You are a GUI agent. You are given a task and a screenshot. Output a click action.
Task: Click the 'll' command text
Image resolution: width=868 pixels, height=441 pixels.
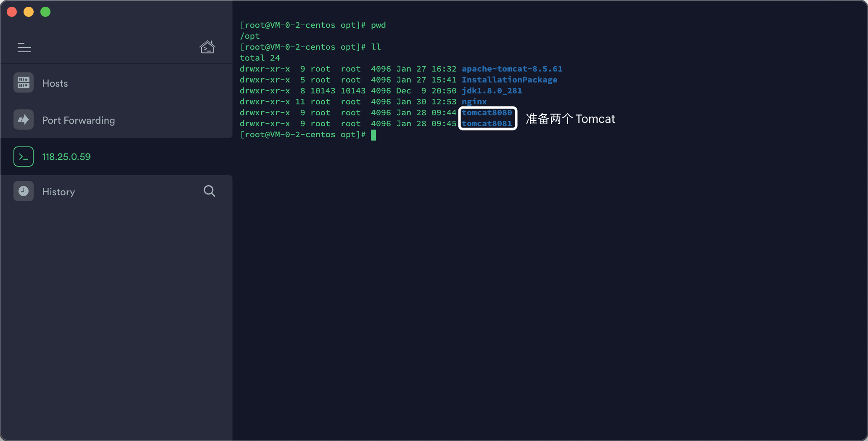coord(376,47)
